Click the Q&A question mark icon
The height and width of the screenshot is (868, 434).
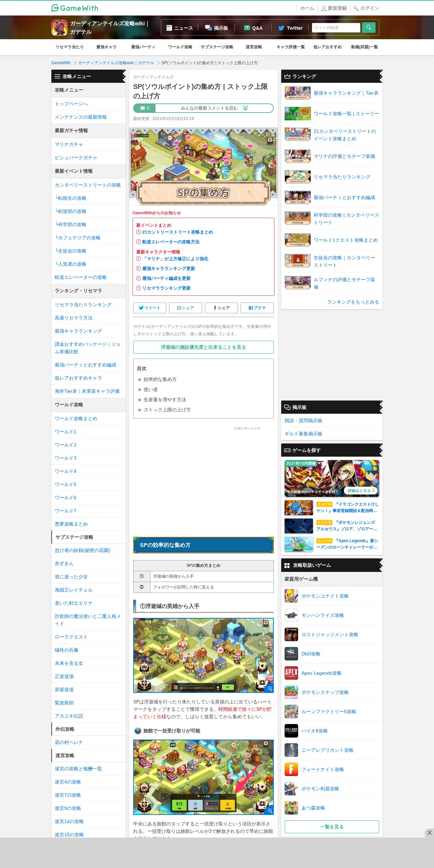tap(247, 28)
